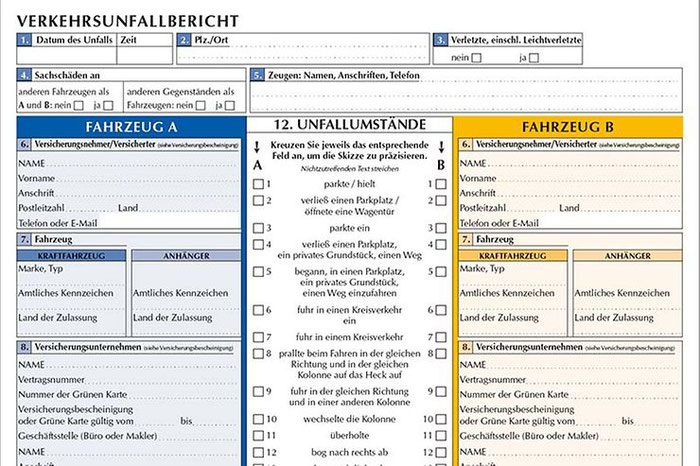700x466 pixels.
Task: Click the 'Datum des Unfalls' field
Action: [x=67, y=55]
